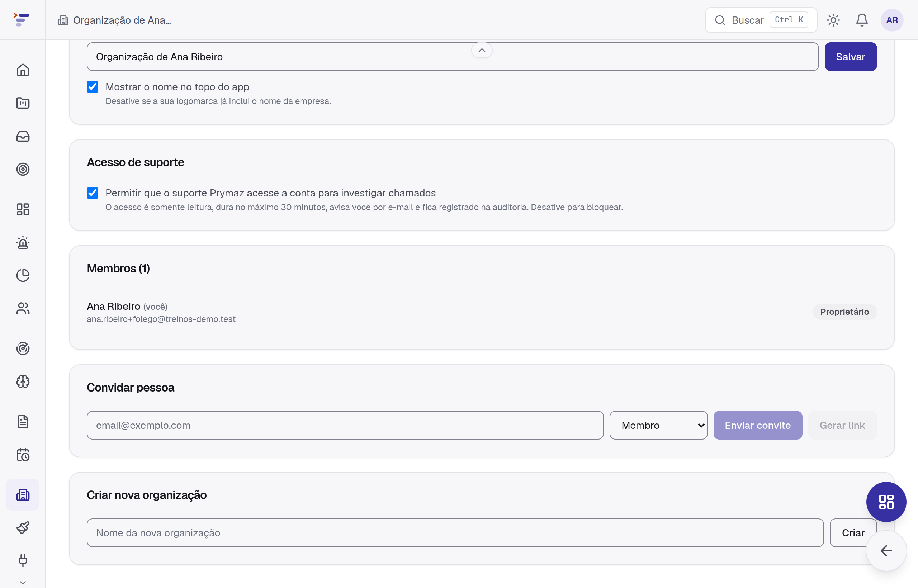Image resolution: width=918 pixels, height=588 pixels.
Task: Open the plug integrations icon
Action: [x=23, y=560]
